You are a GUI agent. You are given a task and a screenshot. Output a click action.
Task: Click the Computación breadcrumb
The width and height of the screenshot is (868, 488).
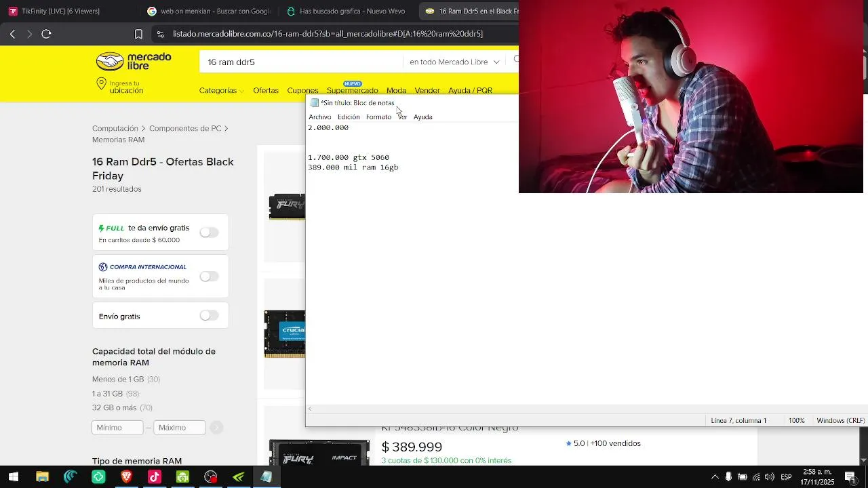click(x=115, y=128)
